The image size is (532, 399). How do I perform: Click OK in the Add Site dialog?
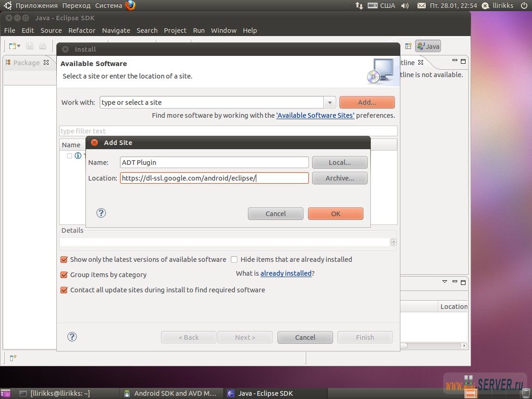coord(336,214)
